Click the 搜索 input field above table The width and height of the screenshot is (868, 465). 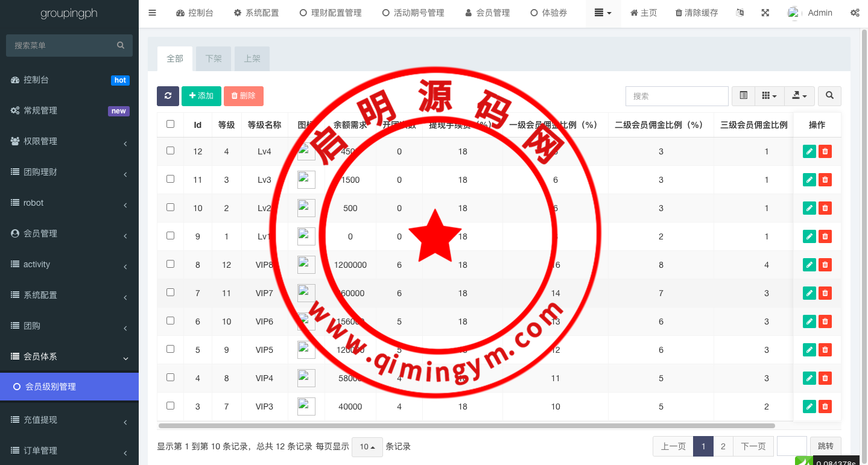[x=677, y=96]
